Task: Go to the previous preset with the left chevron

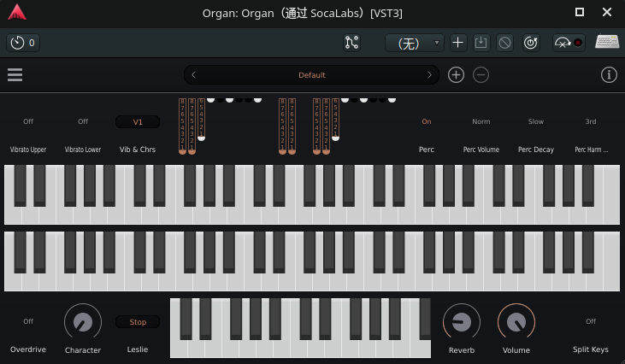Action: click(x=194, y=75)
